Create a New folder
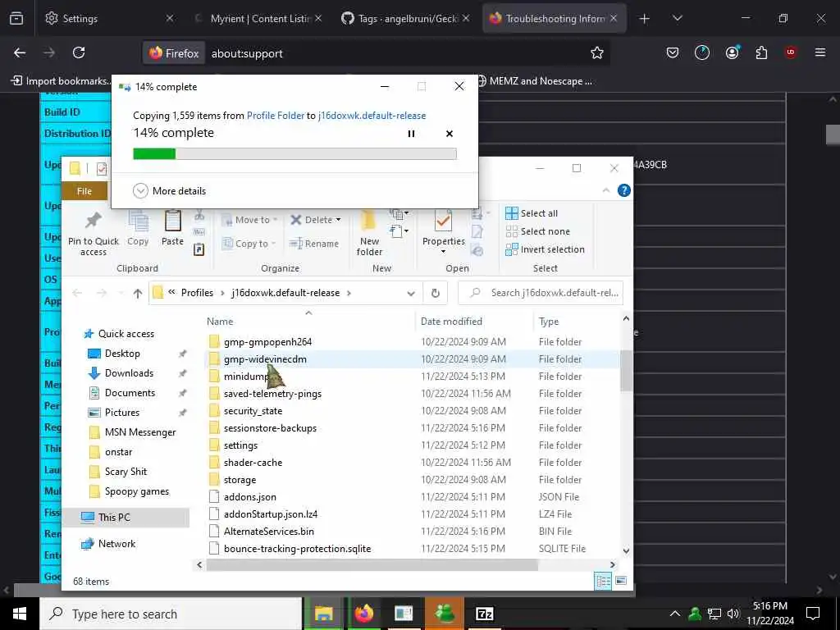840x630 pixels. 369,234
